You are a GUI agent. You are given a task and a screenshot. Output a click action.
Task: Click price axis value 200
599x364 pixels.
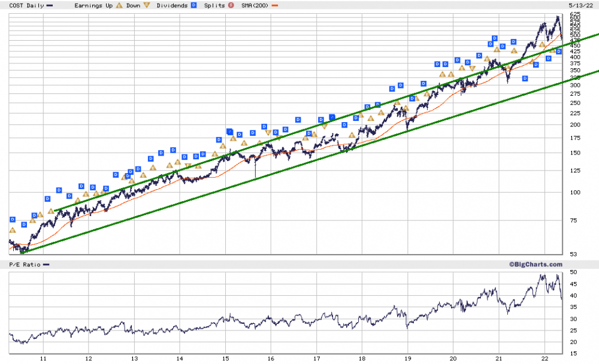[575, 125]
